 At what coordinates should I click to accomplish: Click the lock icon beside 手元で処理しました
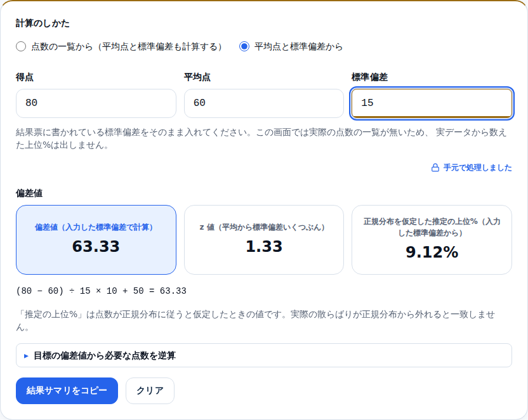(435, 167)
